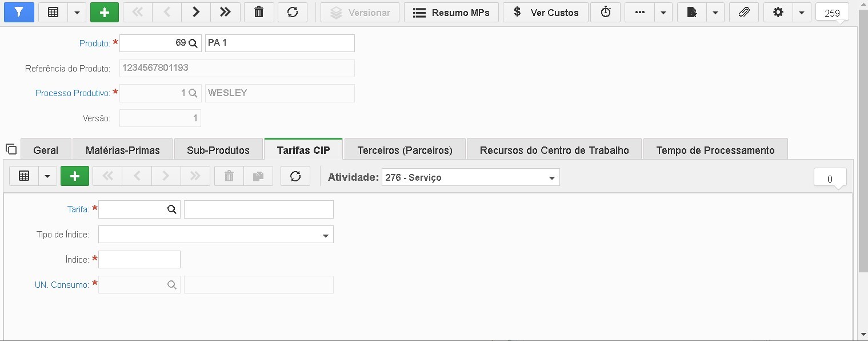Open the Tipo de Índice dropdown
The height and width of the screenshot is (341, 868).
(216, 235)
